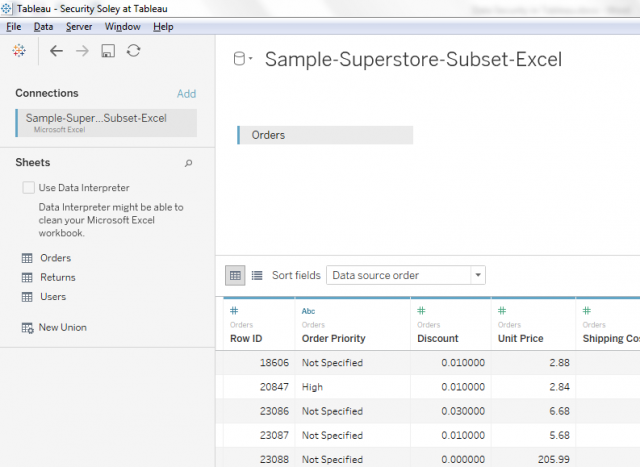Open the Window menu
This screenshot has width=640, height=467.
pos(122,27)
